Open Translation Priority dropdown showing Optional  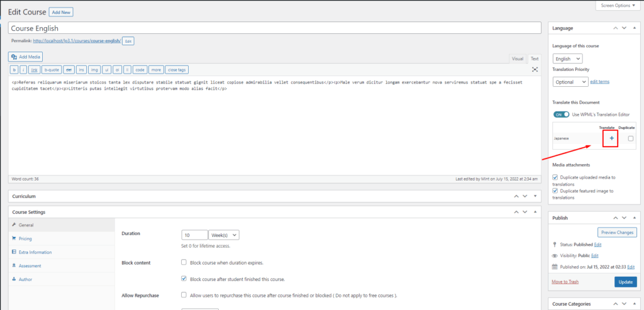click(570, 82)
